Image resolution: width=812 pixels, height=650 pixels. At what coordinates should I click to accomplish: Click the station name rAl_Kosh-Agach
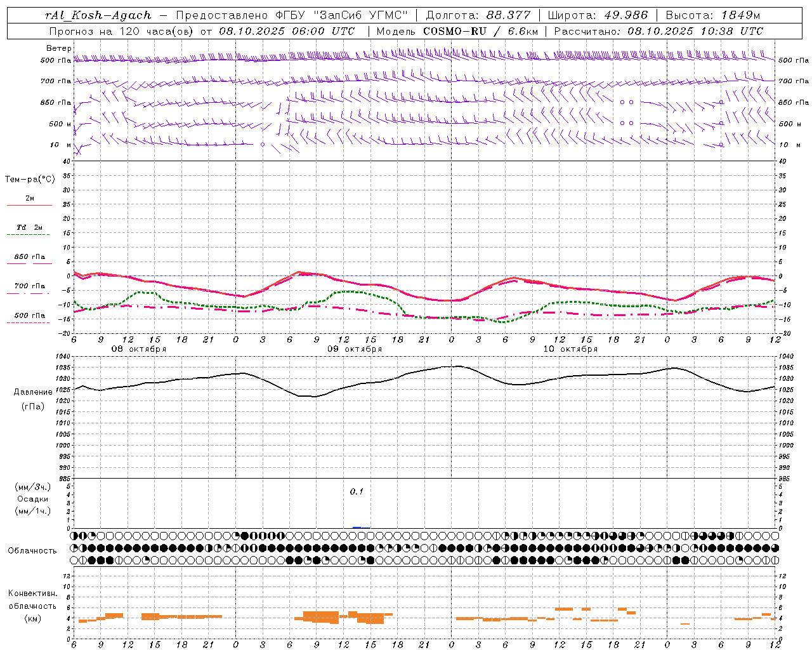[x=98, y=15]
